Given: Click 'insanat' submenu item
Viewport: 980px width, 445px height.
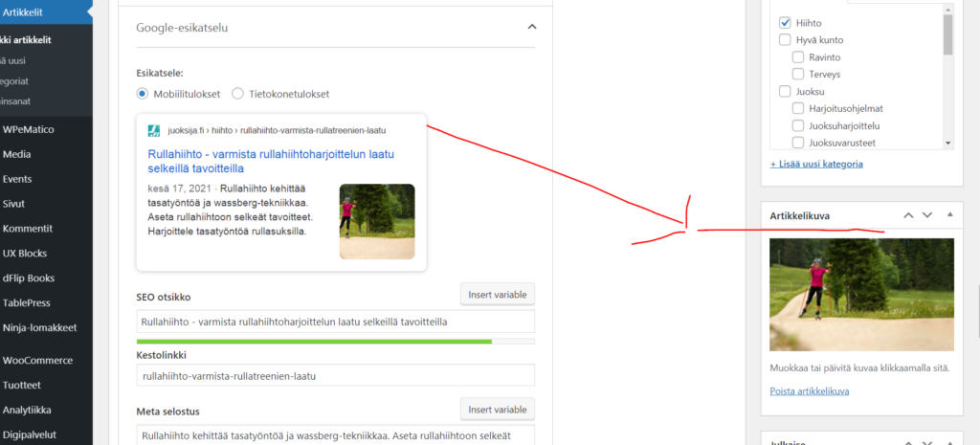Looking at the screenshot, I should (x=15, y=100).
